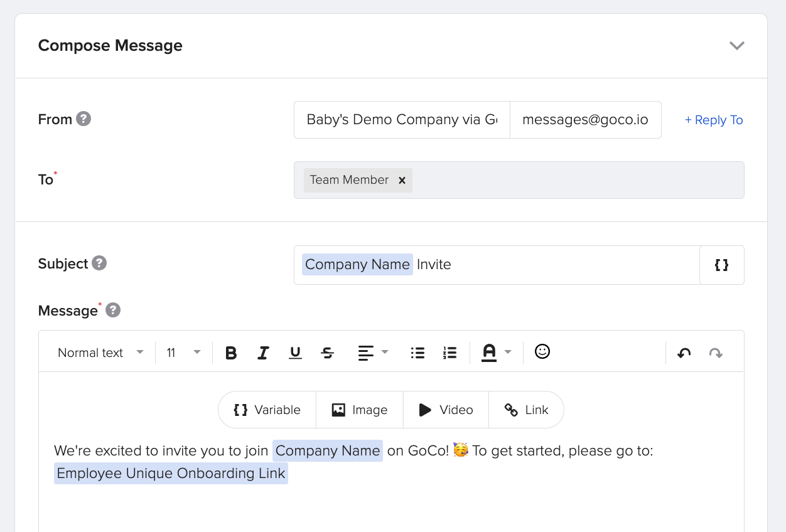Screen dimensions: 786x532
Task: Insert a bulleted list
Action: pyautogui.click(x=417, y=352)
